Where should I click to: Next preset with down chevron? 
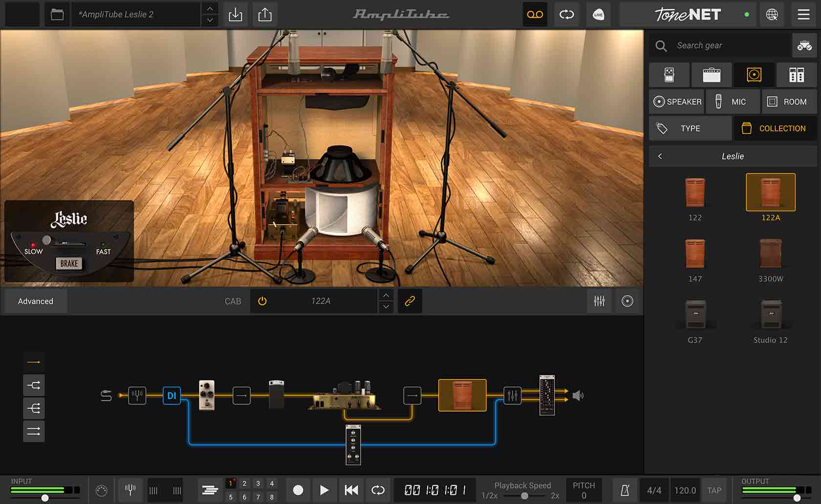point(210,21)
